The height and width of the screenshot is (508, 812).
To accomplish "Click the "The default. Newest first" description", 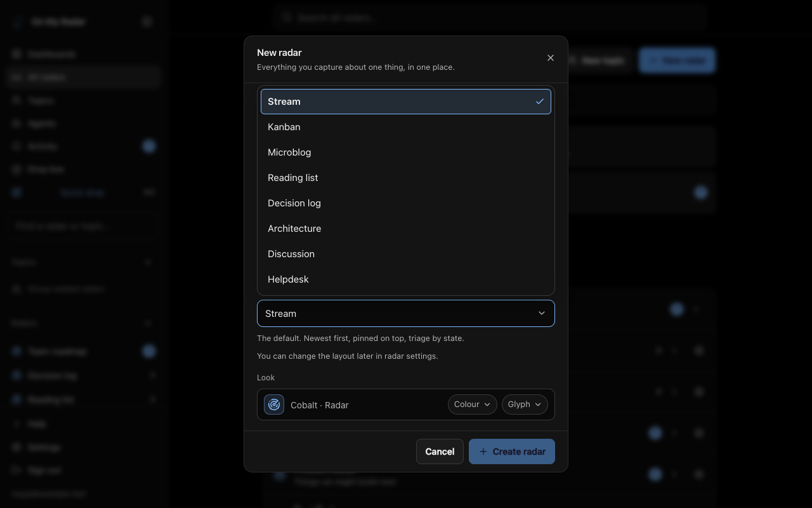I will pos(360,338).
